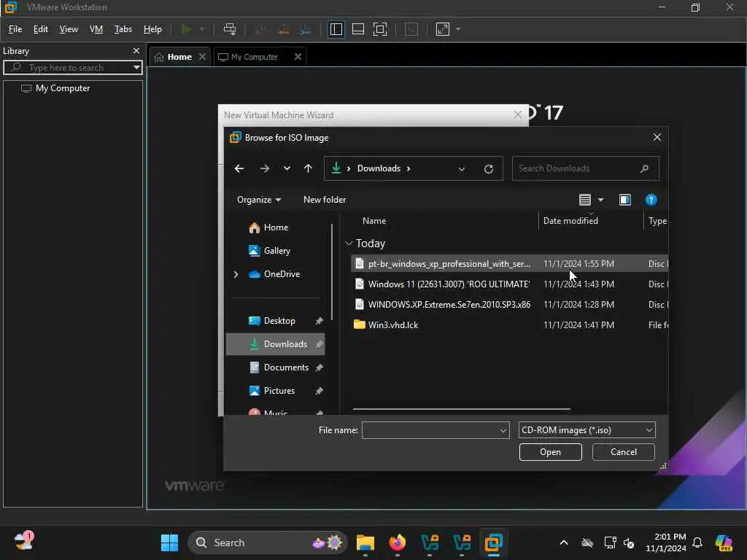The height and width of the screenshot is (560, 747).
Task: Close the My Computer tab
Action: (x=298, y=57)
